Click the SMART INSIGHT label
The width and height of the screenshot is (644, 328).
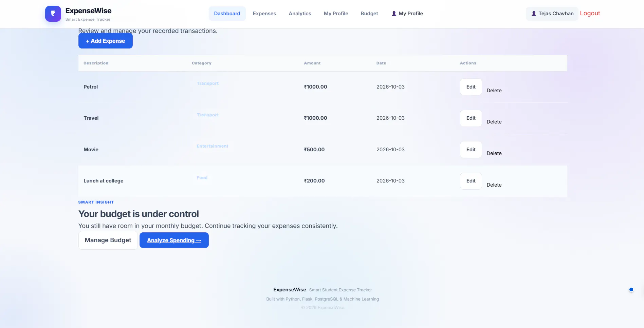point(96,202)
